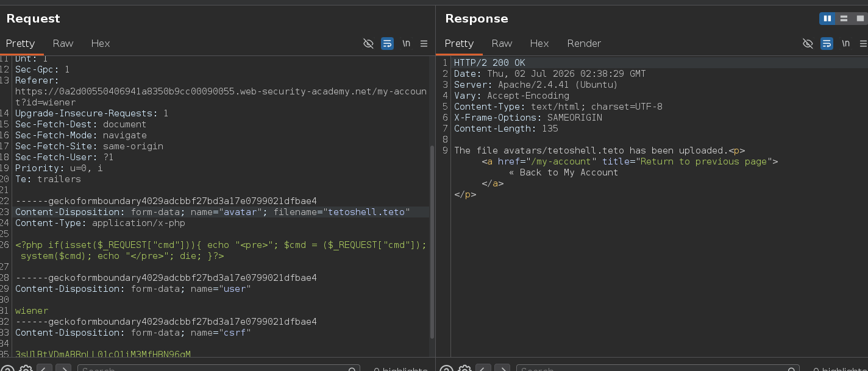Click the name="user" Content-Disposition line
Viewport: 868px width, 371px height.
tap(133, 289)
